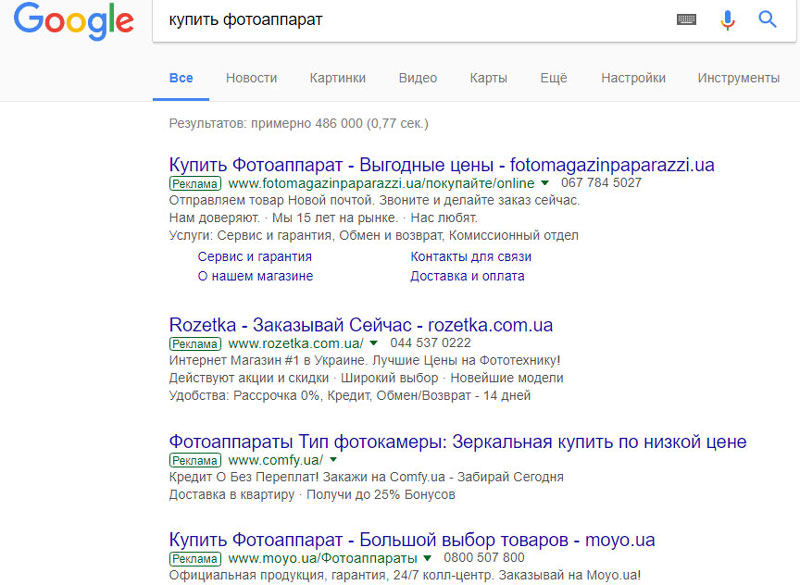
Task: Open the Rozetka 'Заказывай Сейчас' ad headline
Action: pyautogui.click(x=361, y=325)
